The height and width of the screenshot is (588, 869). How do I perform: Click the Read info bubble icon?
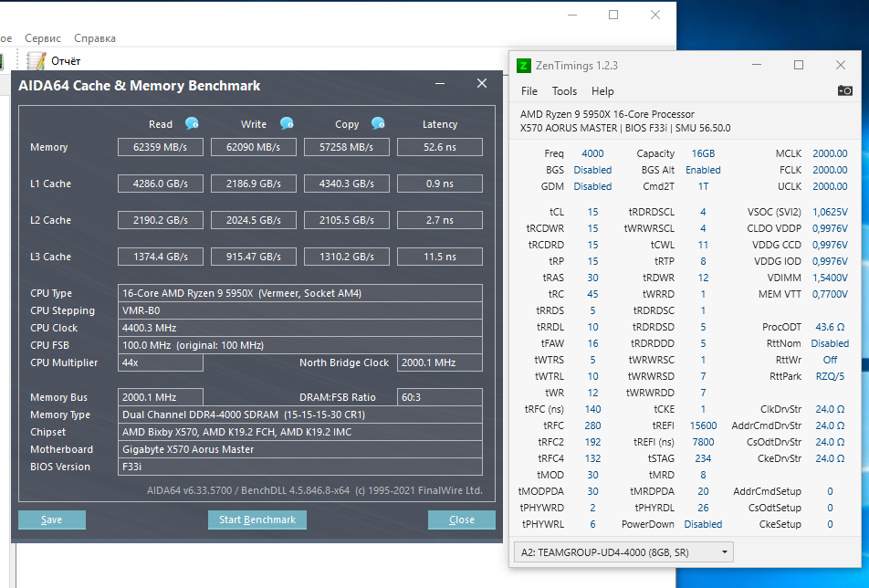point(192,123)
